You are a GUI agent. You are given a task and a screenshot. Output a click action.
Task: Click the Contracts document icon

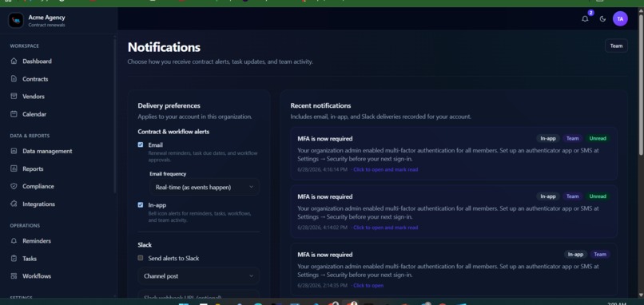[14, 79]
